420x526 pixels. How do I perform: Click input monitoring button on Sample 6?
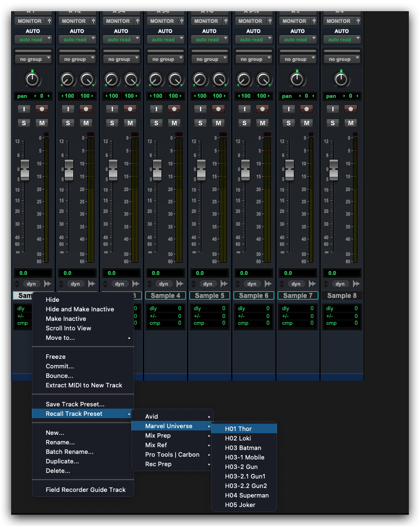(x=245, y=110)
